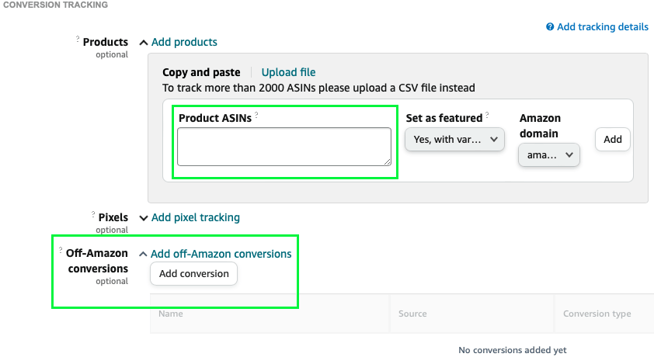Image resolution: width=654 pixels, height=364 pixels.
Task: Click the Add pixel tracking link
Action: click(x=195, y=218)
